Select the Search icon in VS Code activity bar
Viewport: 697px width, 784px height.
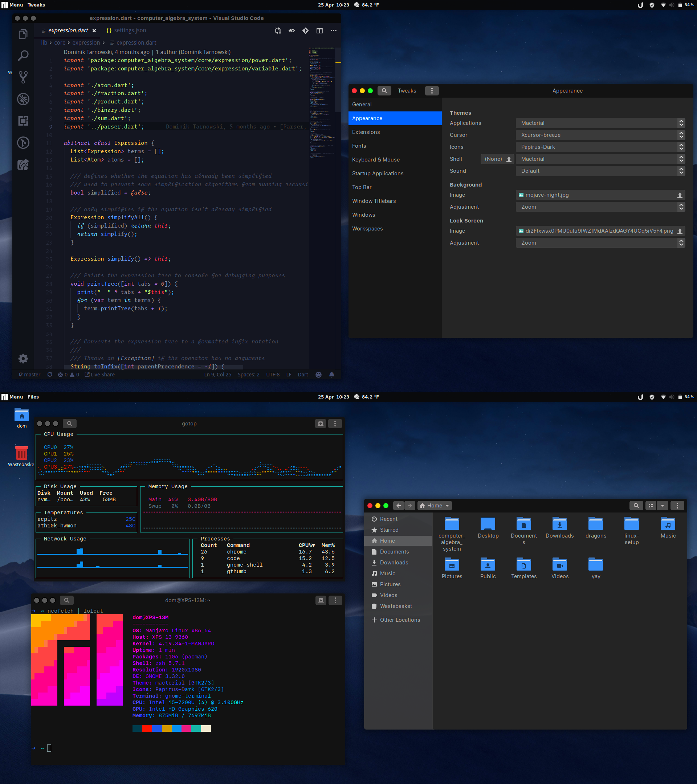[x=23, y=55]
